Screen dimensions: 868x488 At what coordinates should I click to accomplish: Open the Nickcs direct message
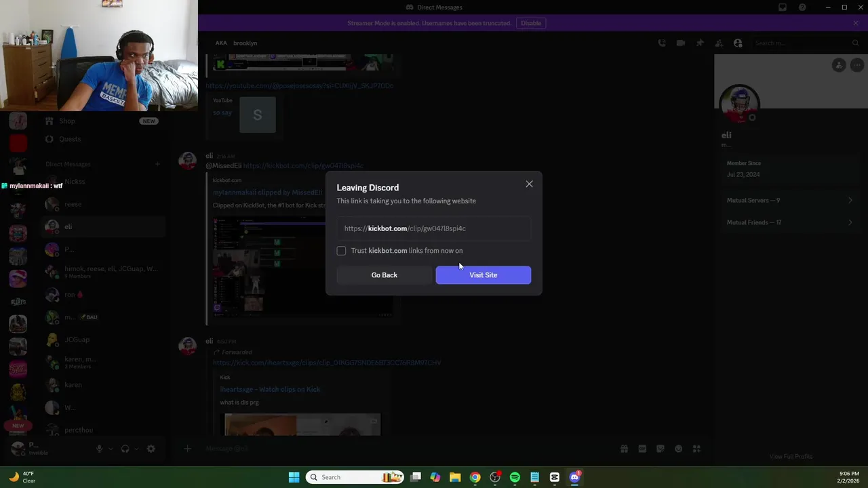(x=102, y=182)
